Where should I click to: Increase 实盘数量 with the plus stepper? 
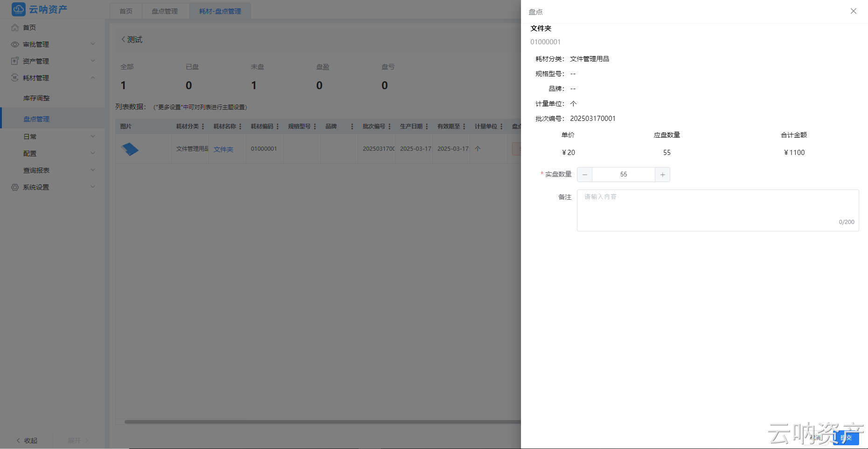(x=662, y=175)
